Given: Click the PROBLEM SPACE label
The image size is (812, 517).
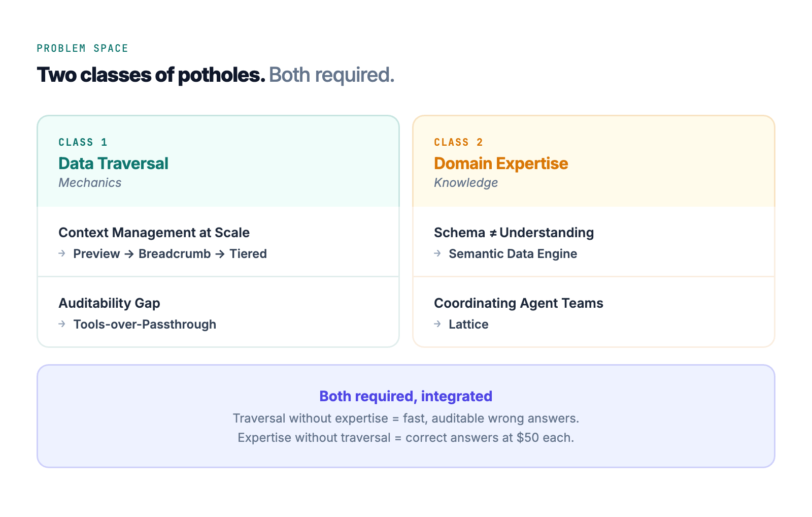Looking at the screenshot, I should [x=82, y=48].
